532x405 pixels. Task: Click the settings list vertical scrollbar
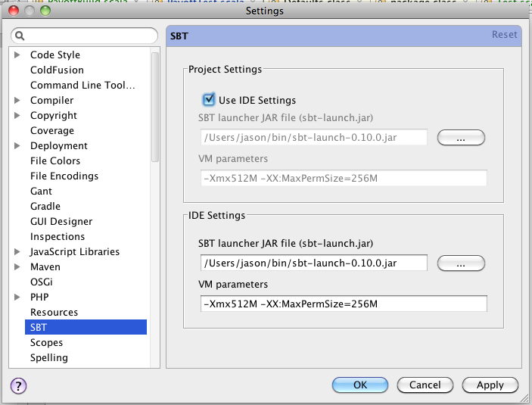155,107
